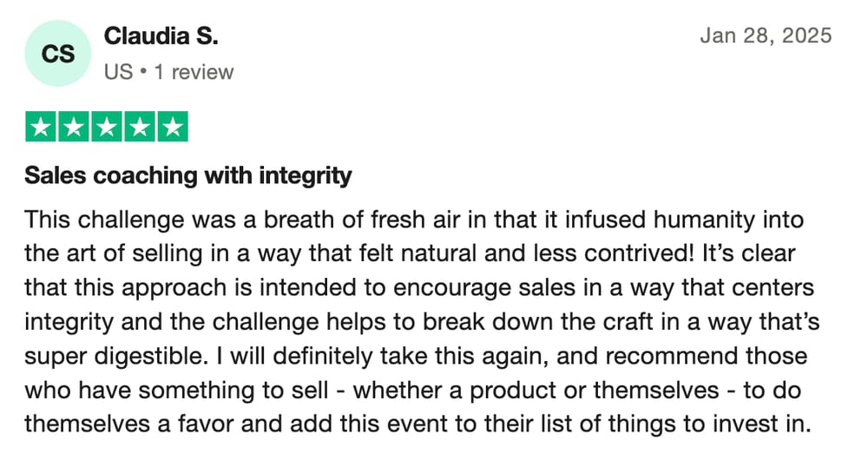Click the second green star
The width and height of the screenshot is (868, 460).
pyautogui.click(x=74, y=127)
